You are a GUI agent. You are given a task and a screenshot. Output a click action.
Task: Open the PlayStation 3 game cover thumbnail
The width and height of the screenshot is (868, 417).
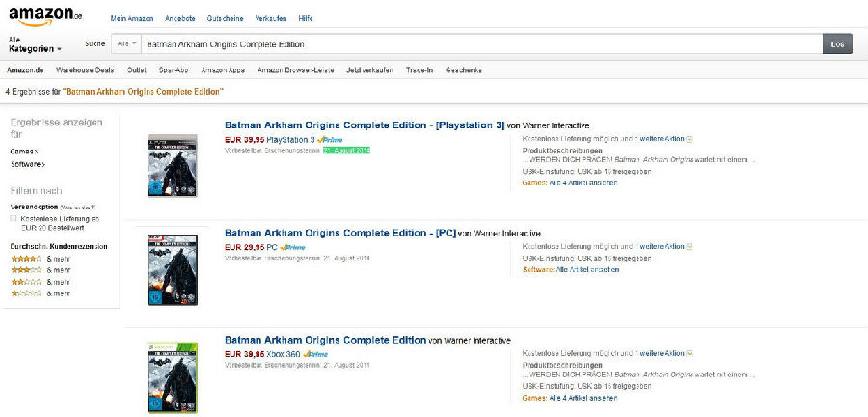(x=173, y=166)
